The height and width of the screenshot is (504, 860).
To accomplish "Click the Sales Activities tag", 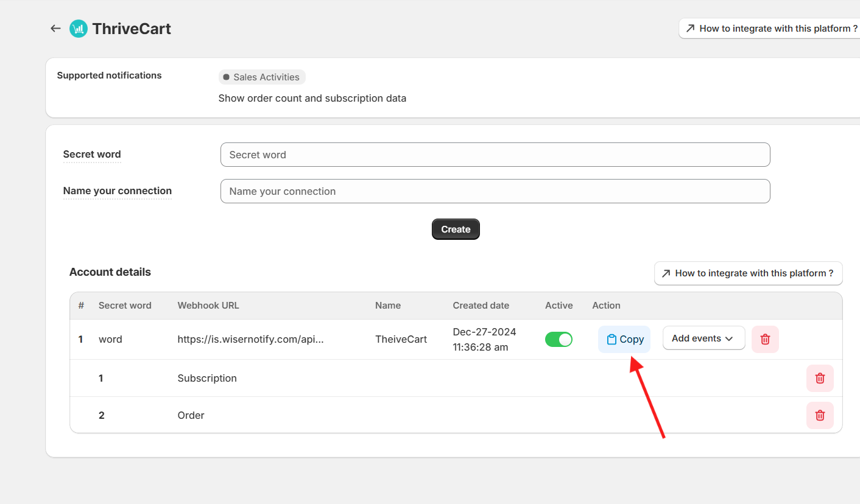I will [x=262, y=77].
